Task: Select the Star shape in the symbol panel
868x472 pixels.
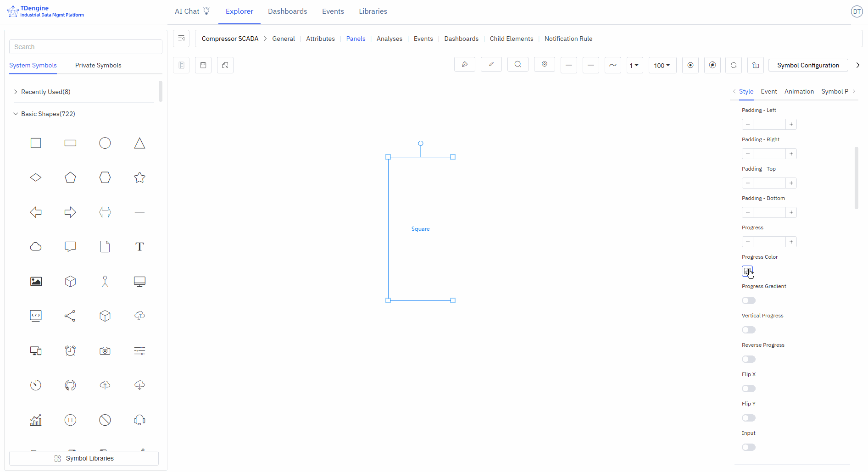Action: (139, 178)
